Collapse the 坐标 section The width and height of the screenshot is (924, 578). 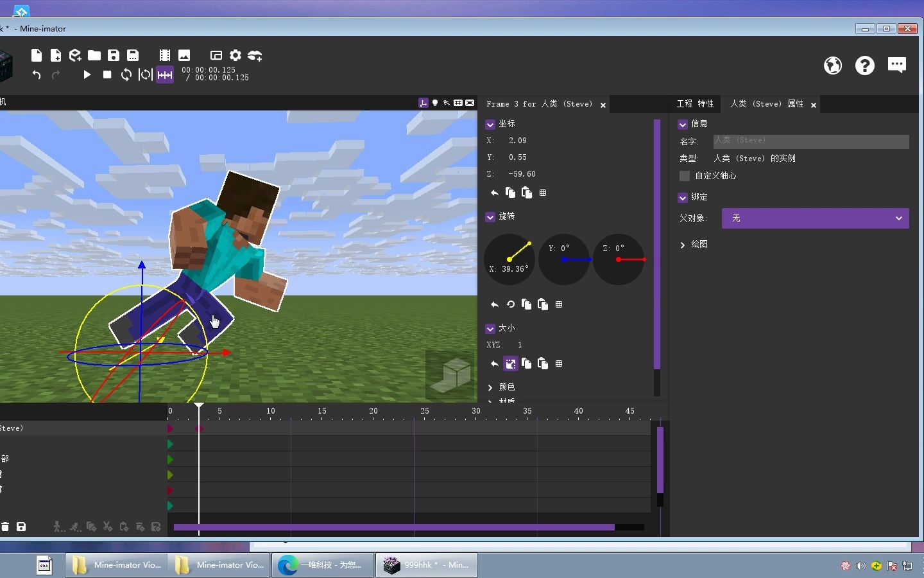pyautogui.click(x=490, y=125)
